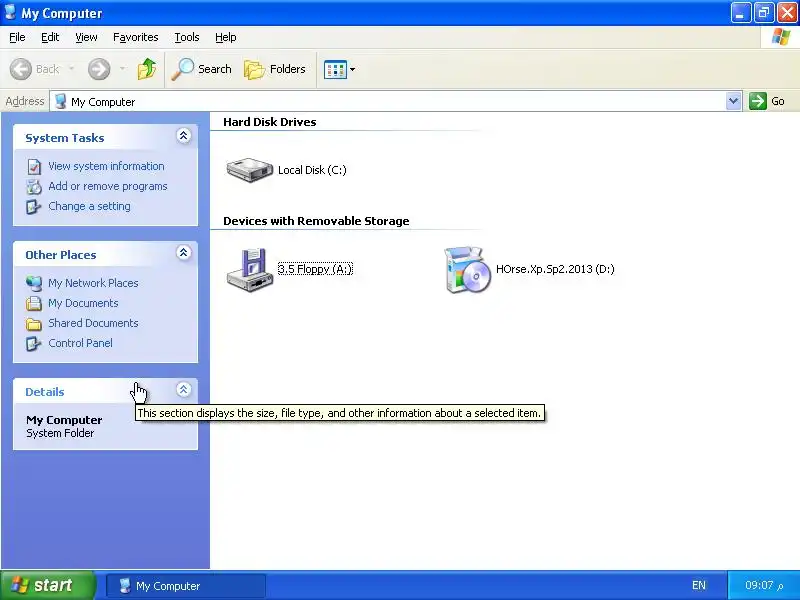Open the Favorites menu
The height and width of the screenshot is (600, 800).
pyautogui.click(x=136, y=37)
